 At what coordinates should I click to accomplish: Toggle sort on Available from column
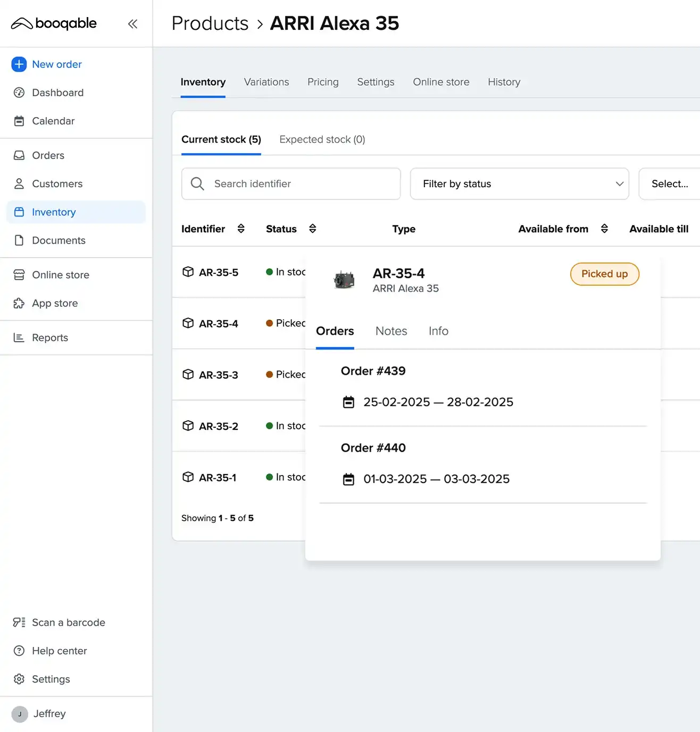click(x=604, y=229)
